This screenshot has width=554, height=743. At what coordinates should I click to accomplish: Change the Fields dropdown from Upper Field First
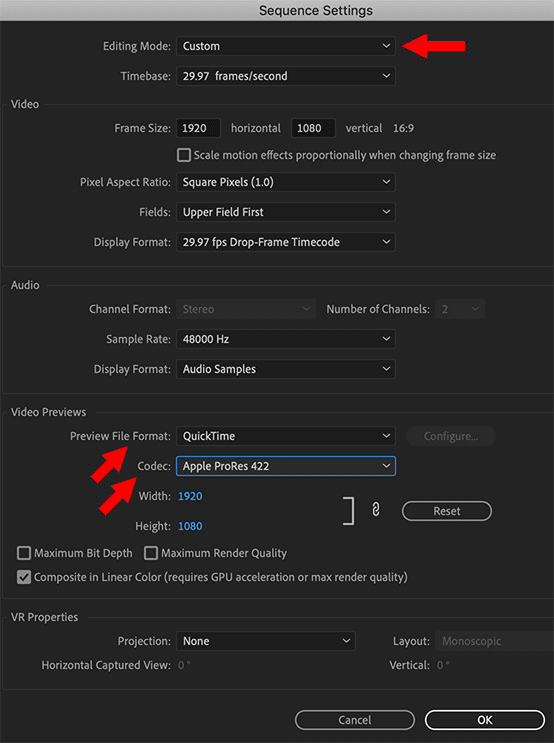pyautogui.click(x=286, y=212)
